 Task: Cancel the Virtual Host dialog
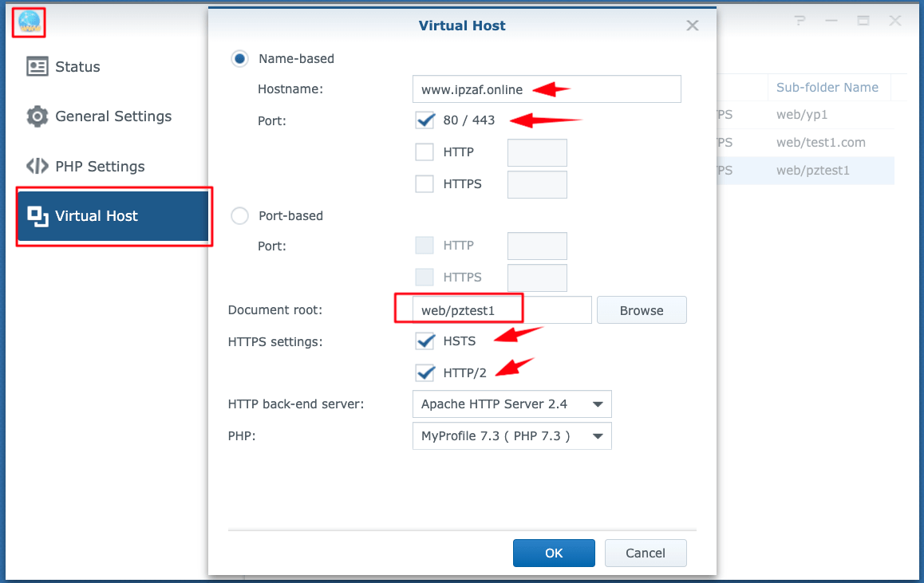[645, 553]
